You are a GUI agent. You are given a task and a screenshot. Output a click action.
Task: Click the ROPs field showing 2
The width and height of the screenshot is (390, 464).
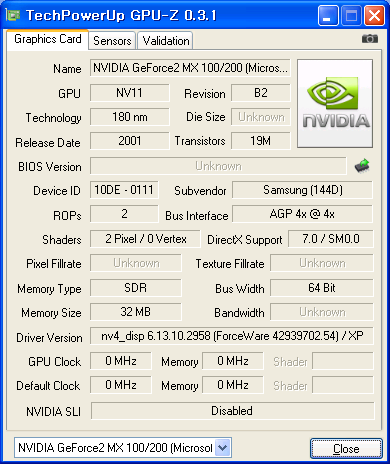[124, 214]
